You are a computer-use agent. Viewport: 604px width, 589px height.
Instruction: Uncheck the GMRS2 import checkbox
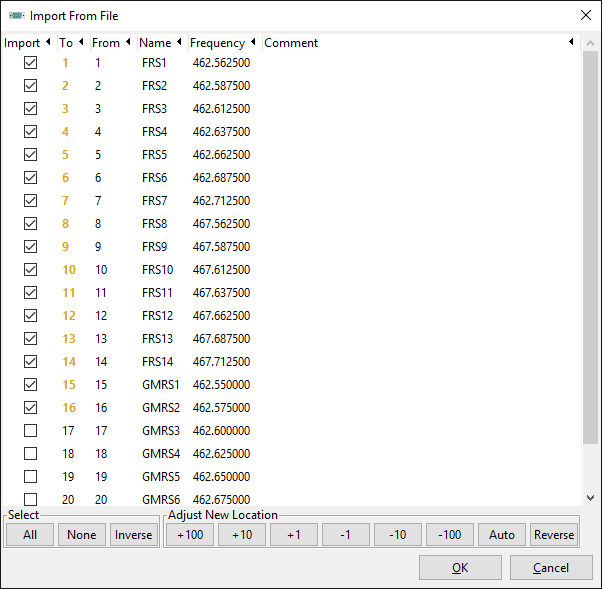click(30, 408)
